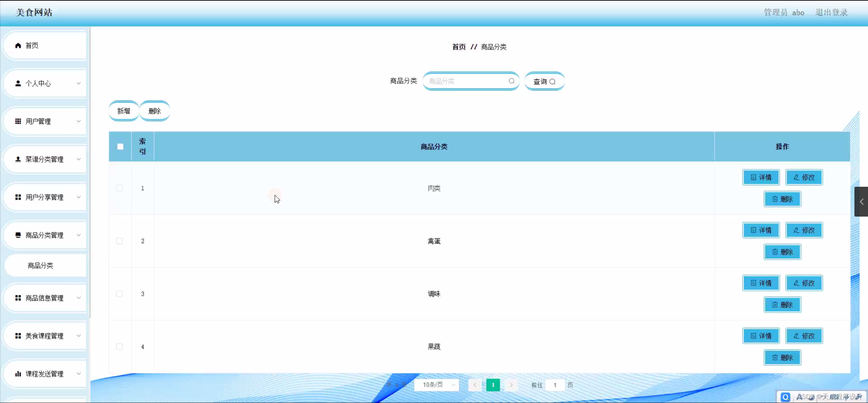Check the checkbox for the 肉类 row
This screenshot has height=403, width=868.
pos(119,188)
